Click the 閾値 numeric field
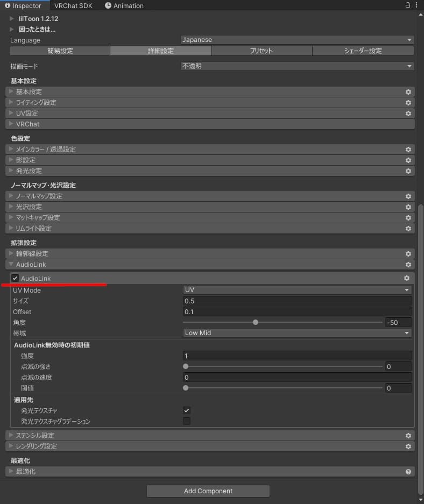Image resolution: width=424 pixels, height=504 pixels. coord(399,388)
